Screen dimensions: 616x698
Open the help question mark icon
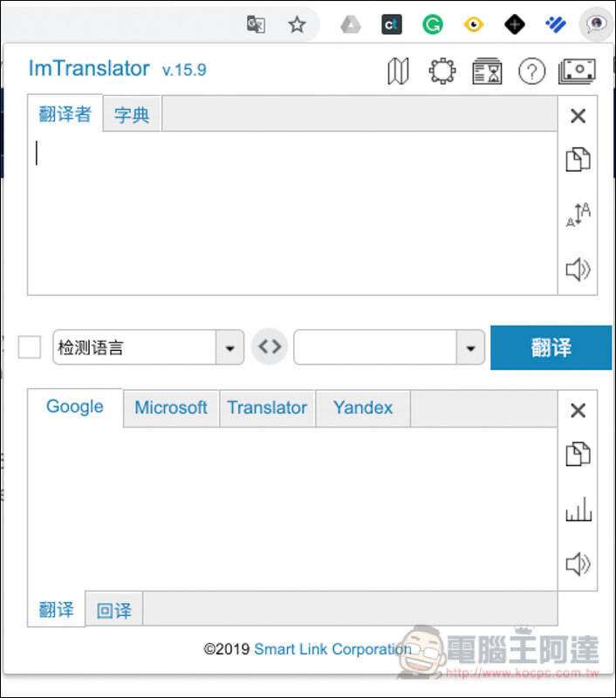click(532, 71)
